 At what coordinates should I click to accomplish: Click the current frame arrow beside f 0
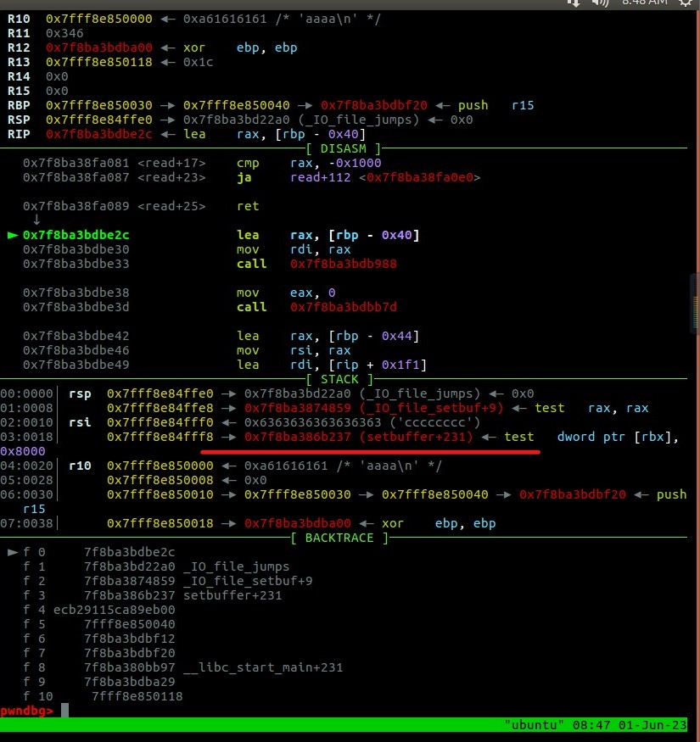[x=12, y=552]
